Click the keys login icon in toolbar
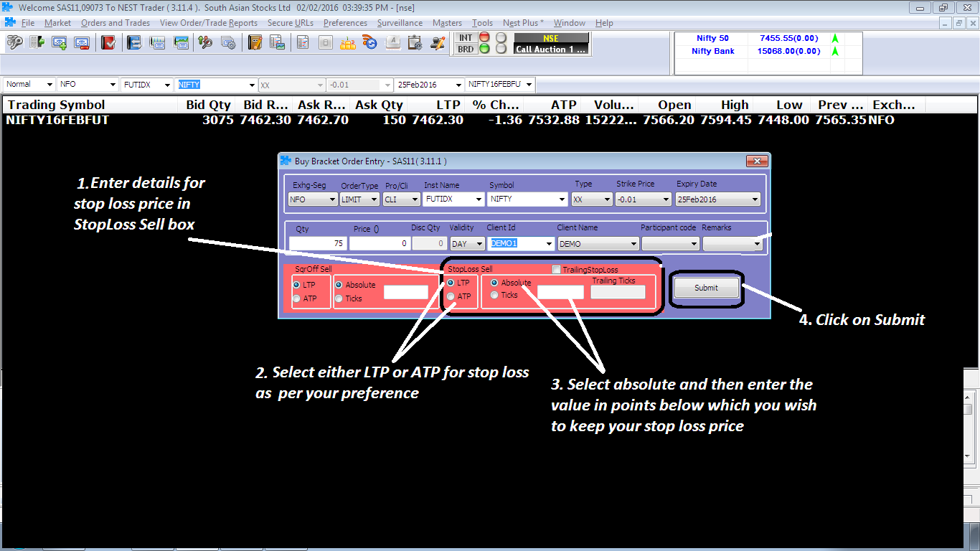This screenshot has width=980, height=551. [14, 43]
